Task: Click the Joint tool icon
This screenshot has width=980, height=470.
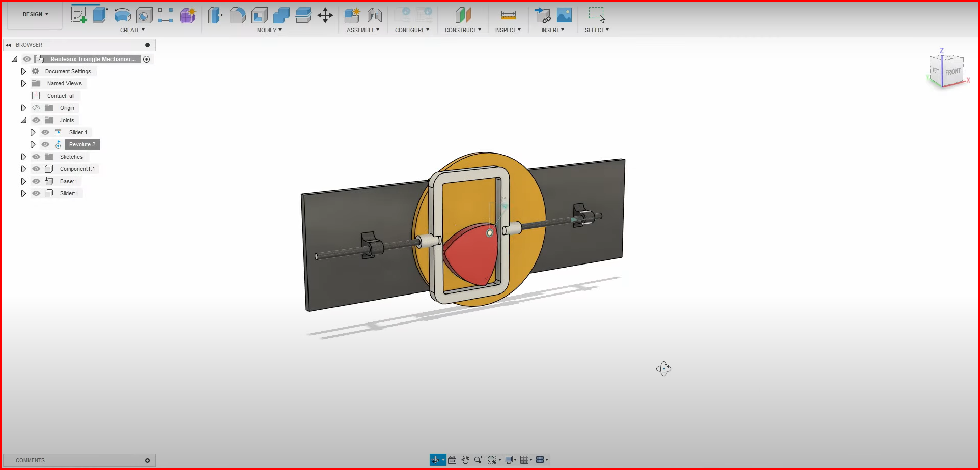Action: click(x=374, y=15)
